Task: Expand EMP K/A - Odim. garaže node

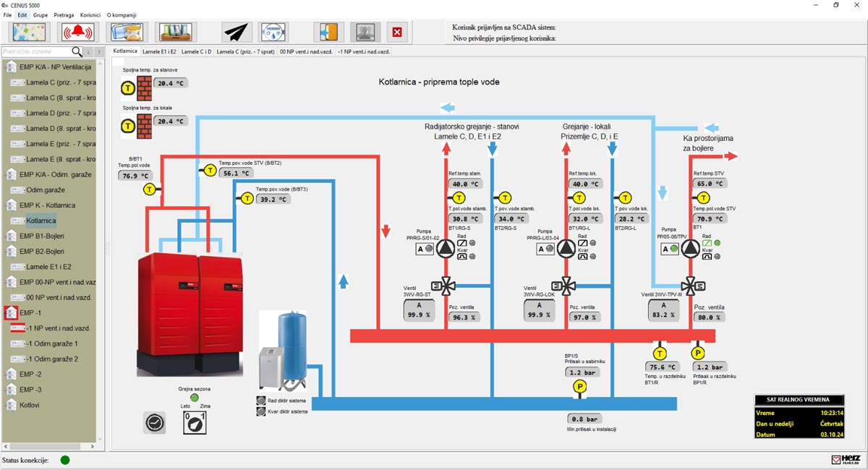Action: point(11,174)
